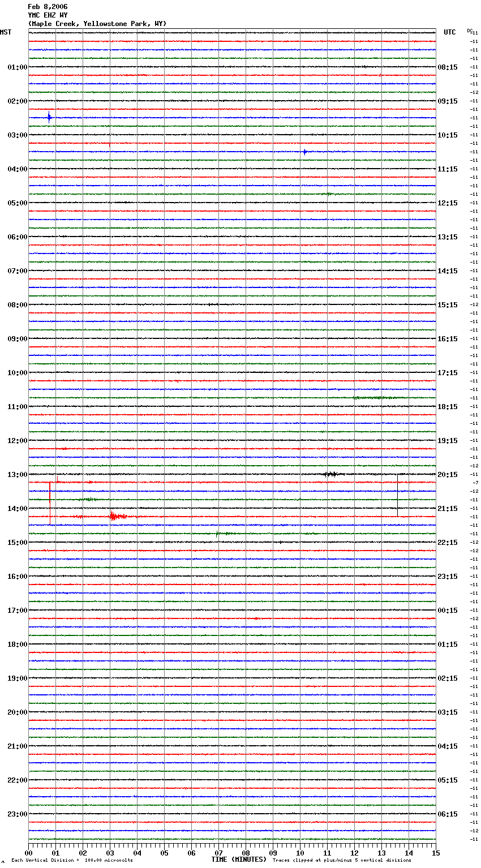Click the Traces clipped at plus/minus 5 note
The width and height of the screenshot is (481, 868).
pos(342,861)
